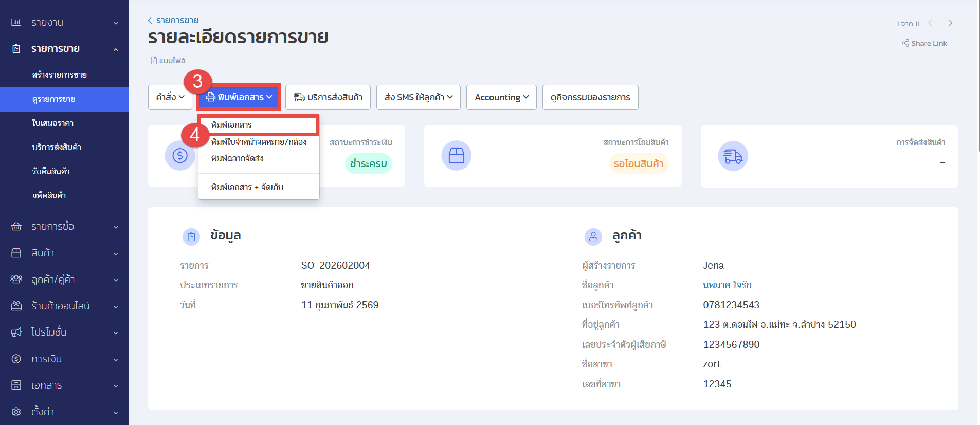
Task: Expand the สินค้า sidebar section
Action: pos(64,253)
